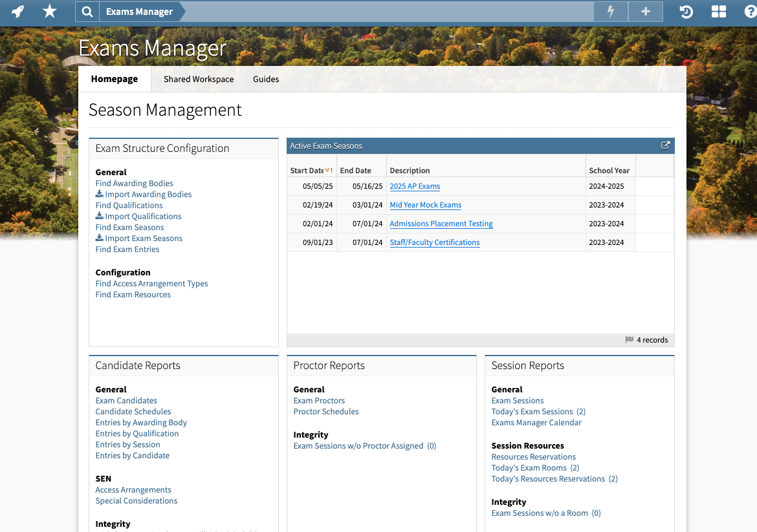Click the flag icon beside 4 records
The image size is (757, 532).
click(x=629, y=339)
